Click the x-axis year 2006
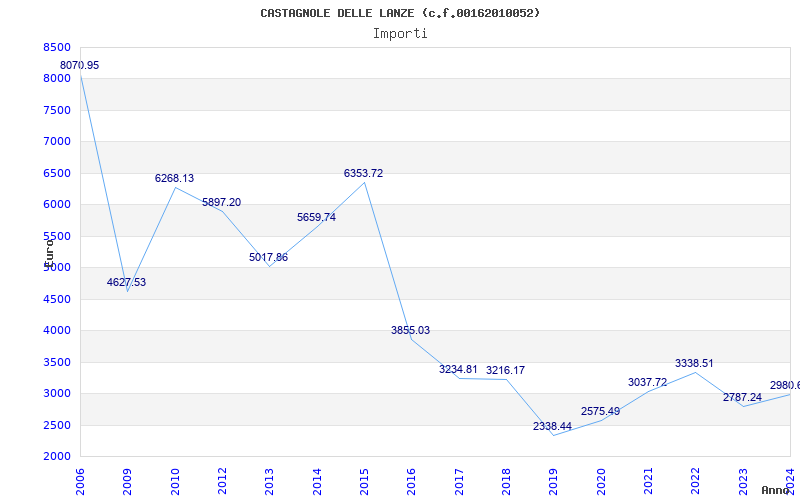The height and width of the screenshot is (500, 800). pyautogui.click(x=80, y=482)
